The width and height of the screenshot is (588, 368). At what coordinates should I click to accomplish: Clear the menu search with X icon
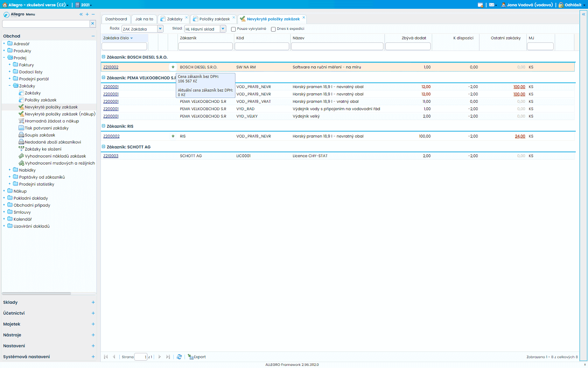tap(93, 23)
